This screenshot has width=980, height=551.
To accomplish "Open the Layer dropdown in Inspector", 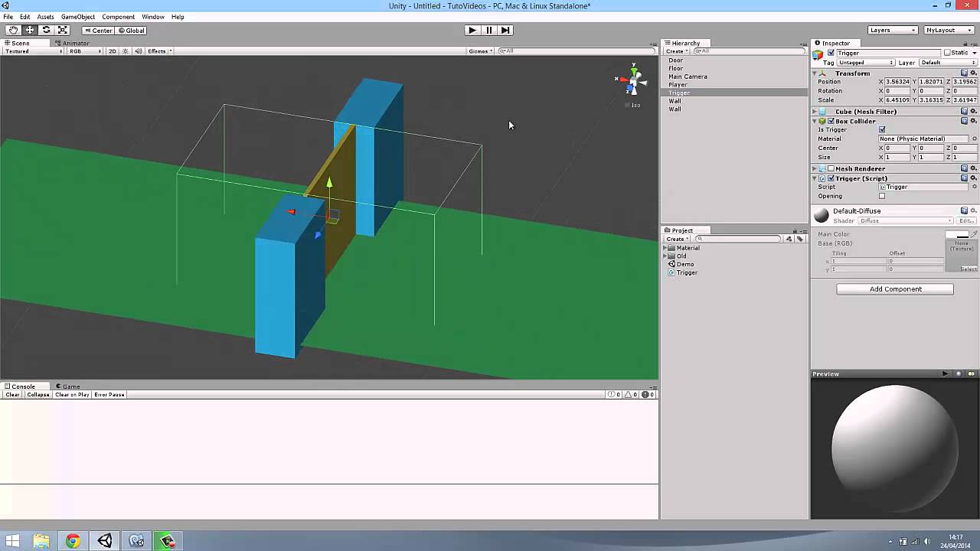I will pos(946,63).
